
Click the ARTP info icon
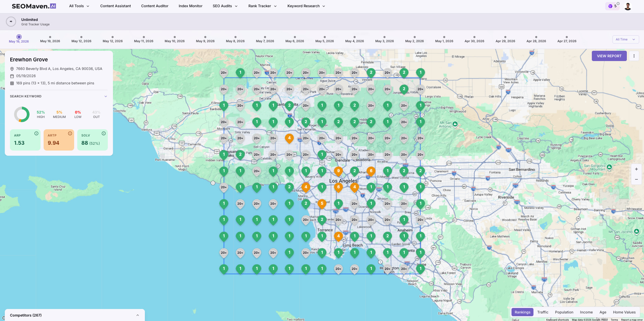70,133
